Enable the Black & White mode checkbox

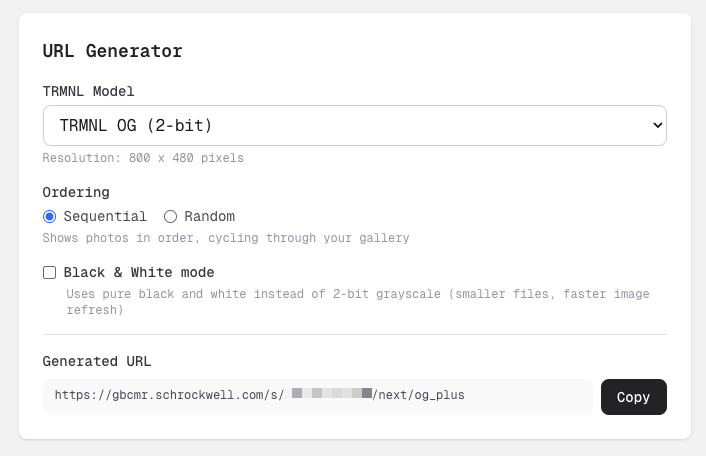49,272
